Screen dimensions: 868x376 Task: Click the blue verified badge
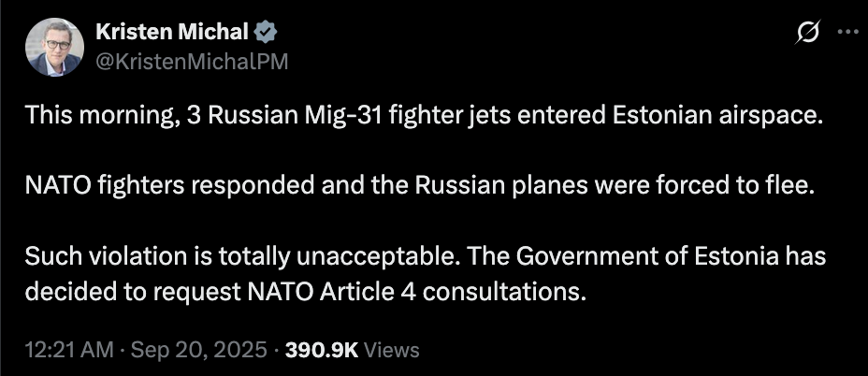[266, 33]
